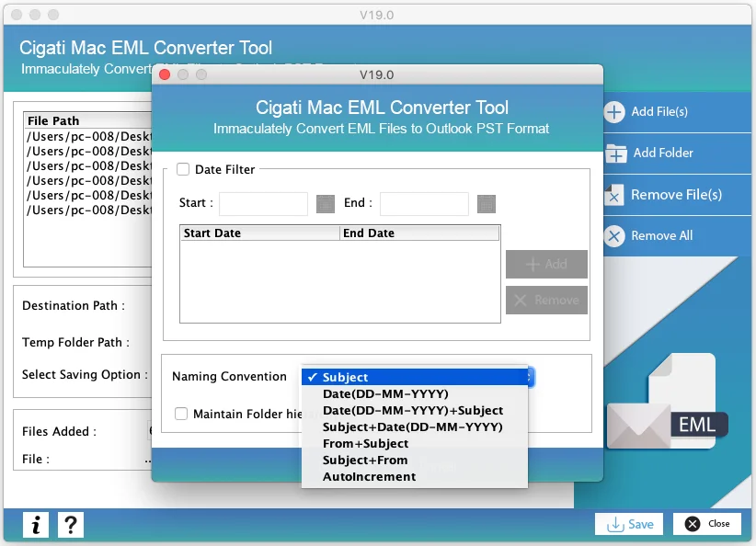756x546 pixels.
Task: Click the Files Added label
Action: click(x=59, y=431)
